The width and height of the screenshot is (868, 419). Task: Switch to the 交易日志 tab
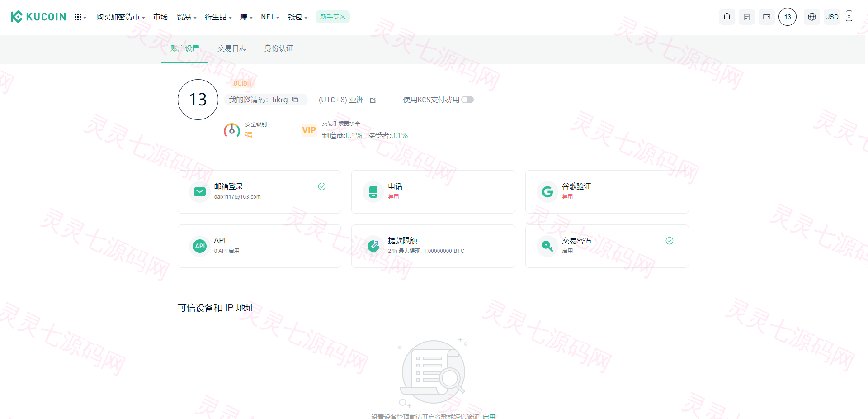[232, 48]
